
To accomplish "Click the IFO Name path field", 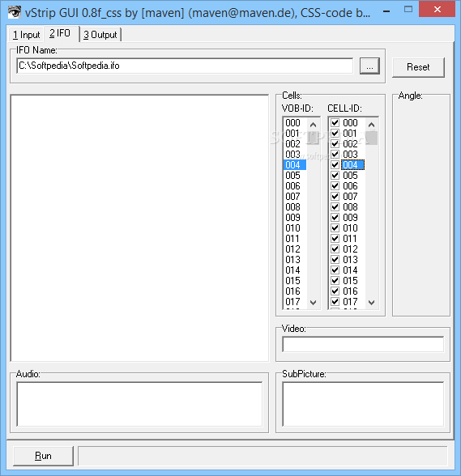I will (185, 66).
